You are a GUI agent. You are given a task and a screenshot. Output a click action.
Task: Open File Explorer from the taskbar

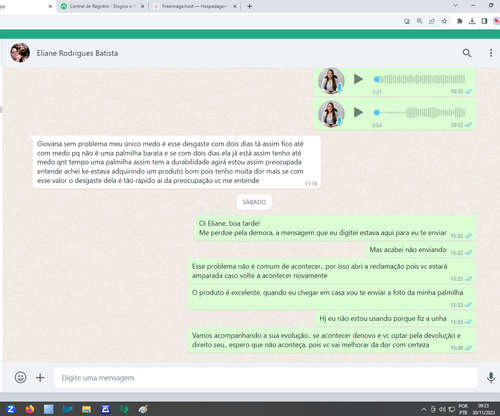click(x=86, y=409)
